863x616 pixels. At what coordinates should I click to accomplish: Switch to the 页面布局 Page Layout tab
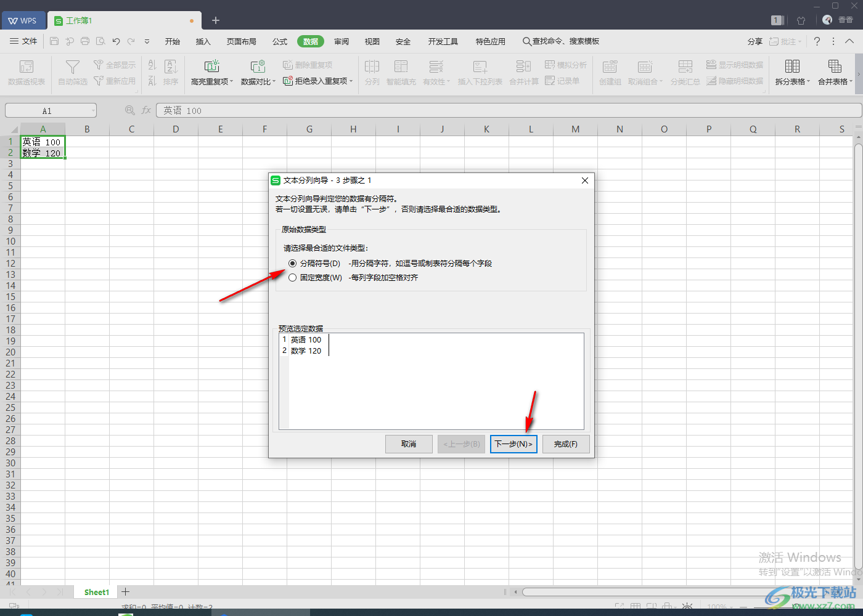(241, 41)
